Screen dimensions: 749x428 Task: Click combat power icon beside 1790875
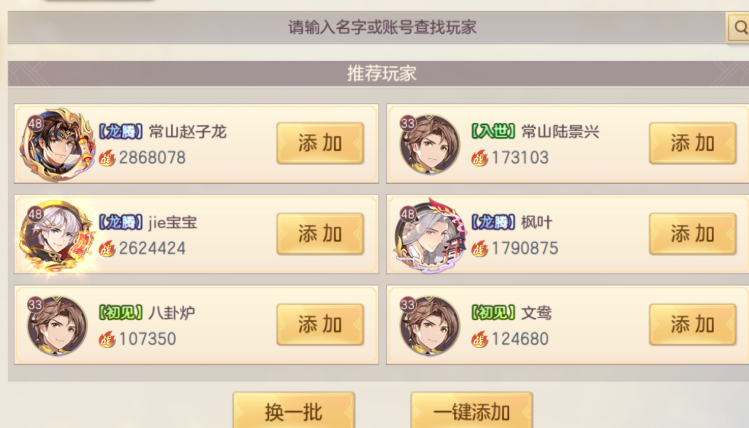480,248
